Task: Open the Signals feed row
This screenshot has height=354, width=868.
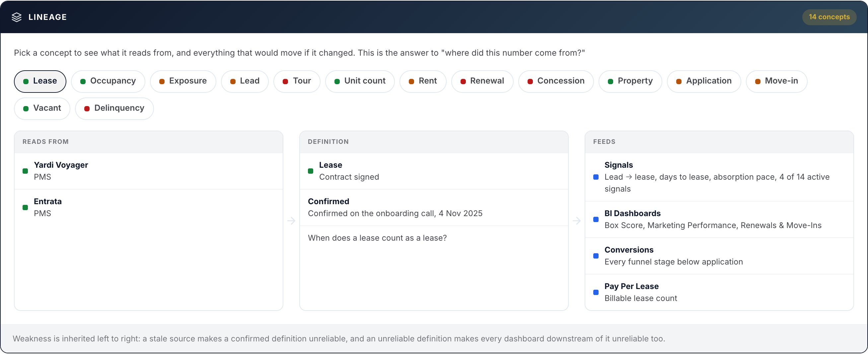Action: click(719, 177)
